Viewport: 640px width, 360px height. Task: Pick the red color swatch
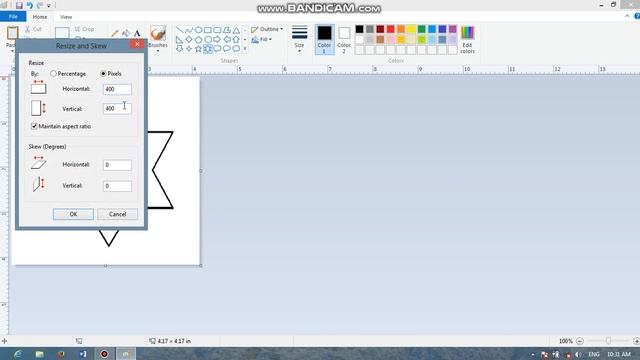point(391,29)
